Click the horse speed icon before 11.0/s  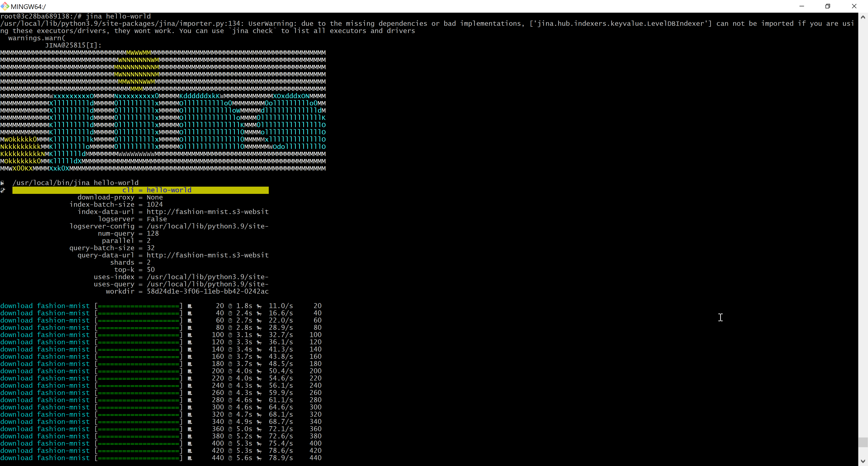pyautogui.click(x=259, y=306)
